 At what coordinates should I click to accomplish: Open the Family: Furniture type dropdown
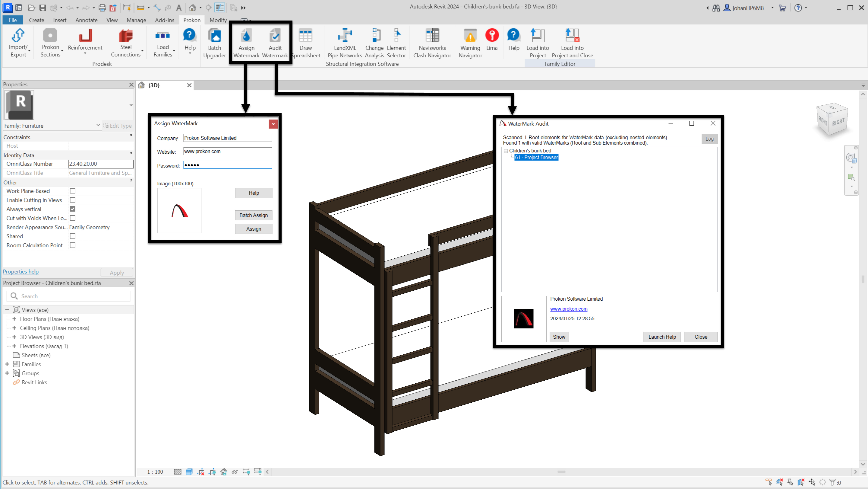click(x=98, y=126)
